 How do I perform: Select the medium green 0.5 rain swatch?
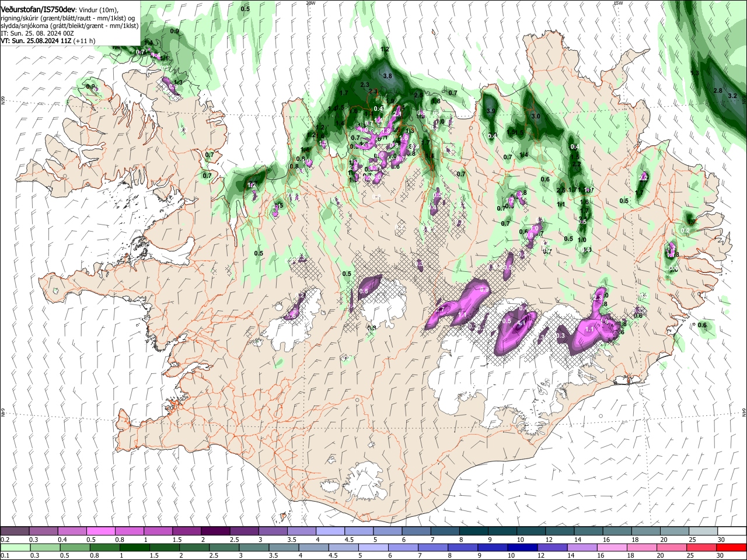coord(75,547)
